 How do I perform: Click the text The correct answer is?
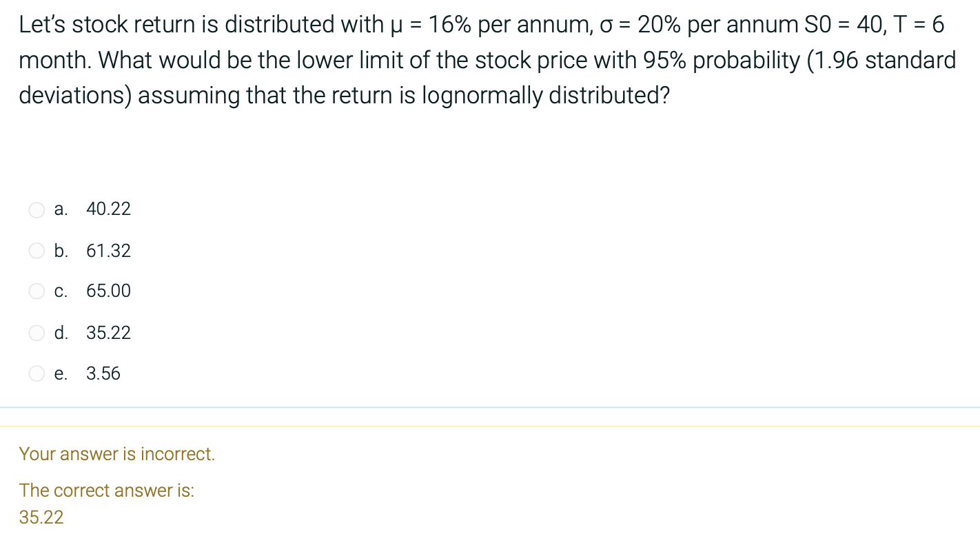tap(107, 491)
